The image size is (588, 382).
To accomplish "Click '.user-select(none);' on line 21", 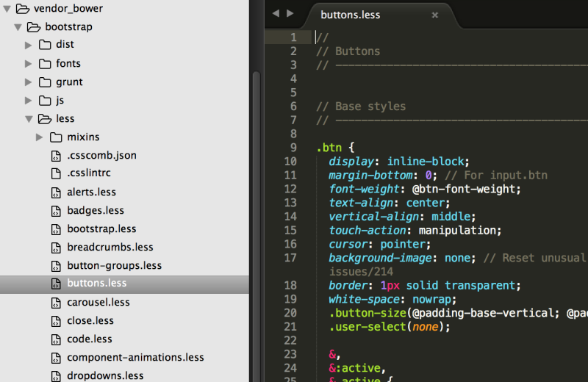I will (x=390, y=327).
